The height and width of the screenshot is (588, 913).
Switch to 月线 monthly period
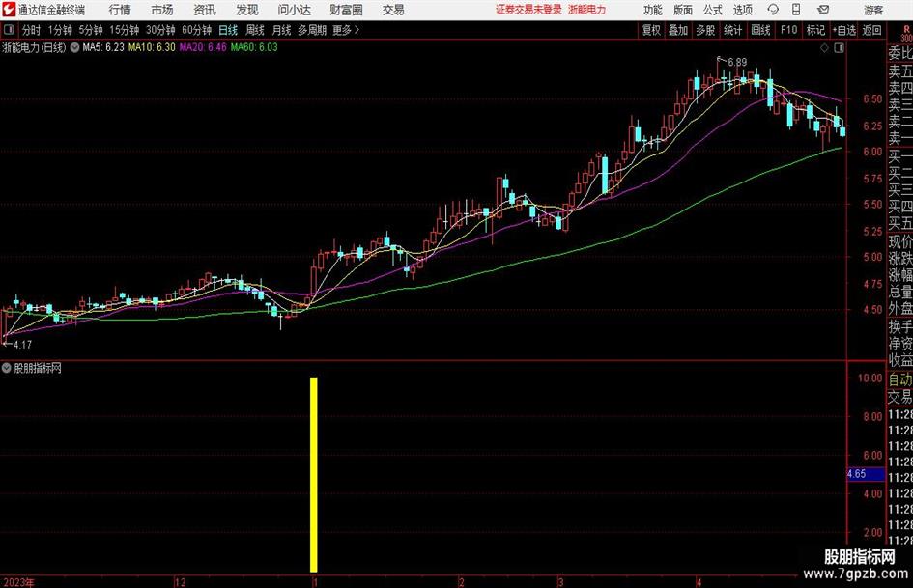point(282,30)
